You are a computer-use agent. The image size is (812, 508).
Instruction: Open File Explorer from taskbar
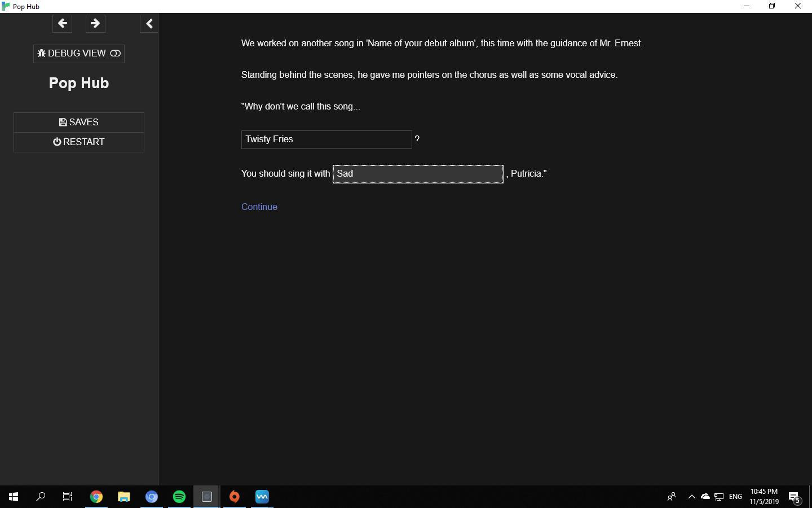tap(124, 497)
